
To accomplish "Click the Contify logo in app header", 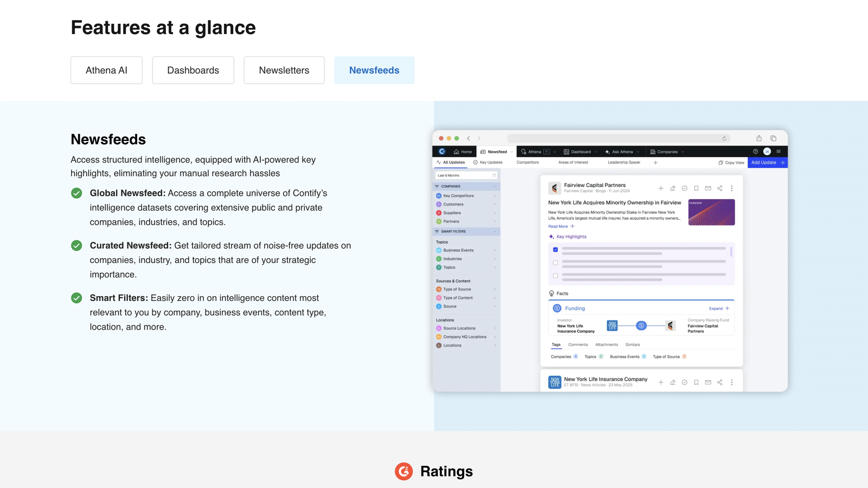I will tap(442, 151).
